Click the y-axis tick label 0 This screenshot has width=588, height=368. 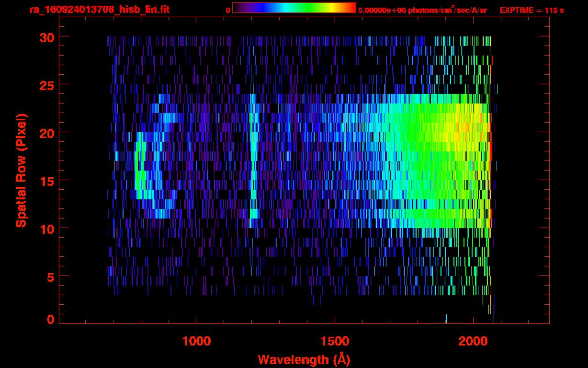point(51,319)
